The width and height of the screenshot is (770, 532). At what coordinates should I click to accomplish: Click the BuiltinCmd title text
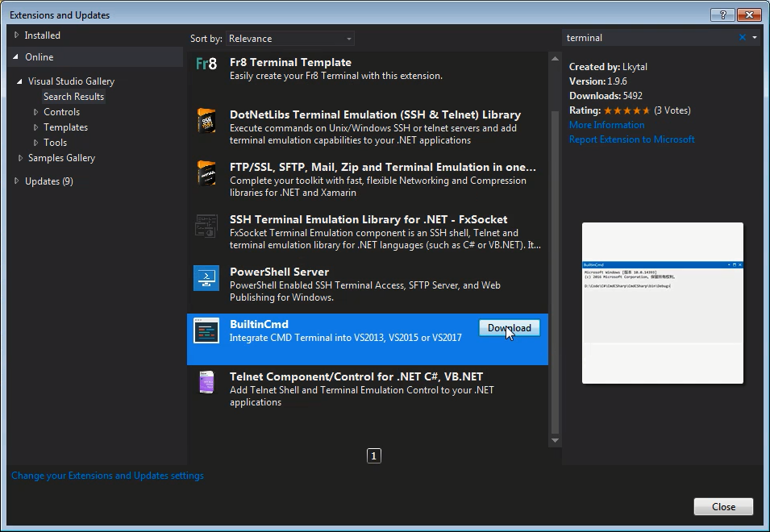click(x=259, y=324)
